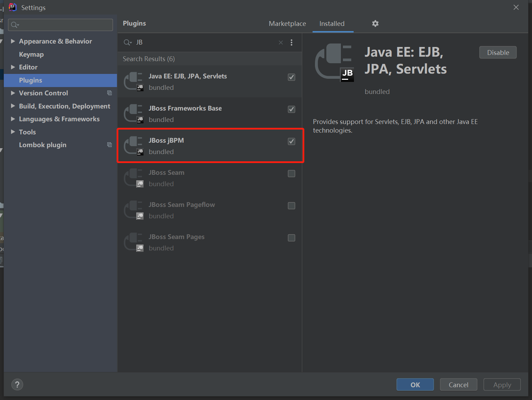Open Tools settings page

(27, 132)
